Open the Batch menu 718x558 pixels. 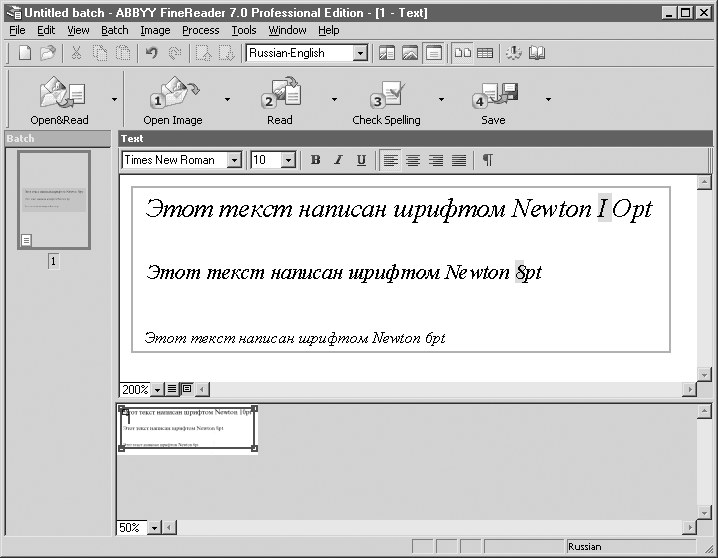[x=114, y=30]
